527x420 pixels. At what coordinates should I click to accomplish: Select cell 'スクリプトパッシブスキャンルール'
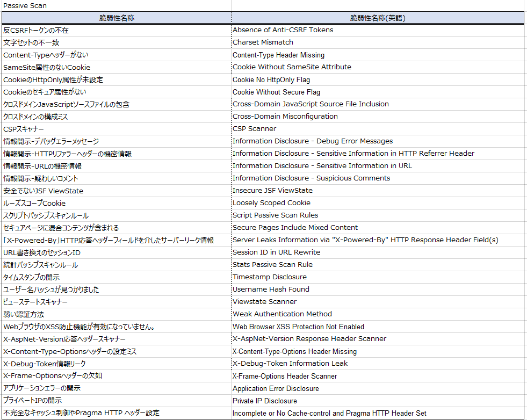116,215
